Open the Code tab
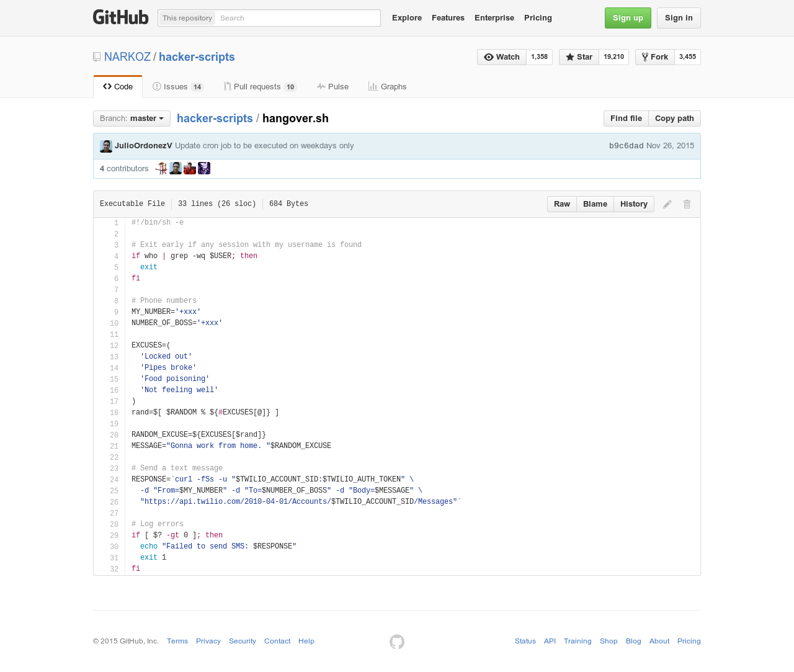 pyautogui.click(x=118, y=87)
